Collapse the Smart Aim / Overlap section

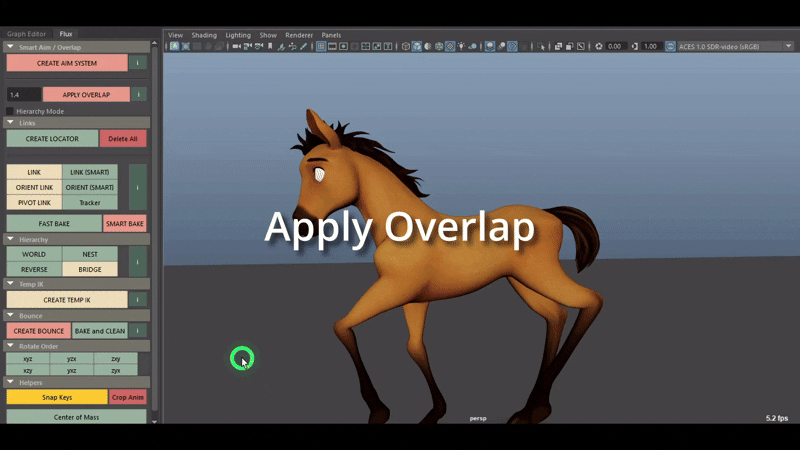pyautogui.click(x=10, y=47)
